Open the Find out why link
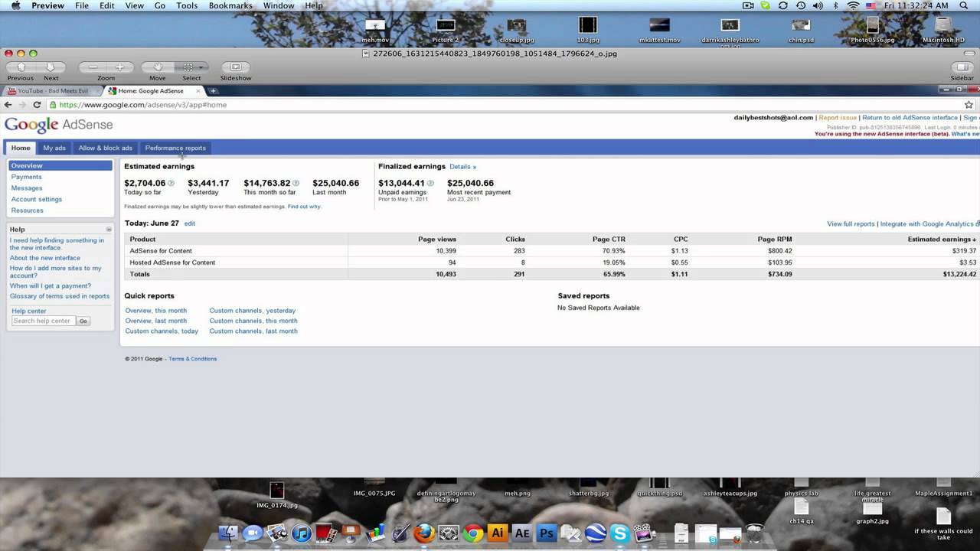 [305, 207]
